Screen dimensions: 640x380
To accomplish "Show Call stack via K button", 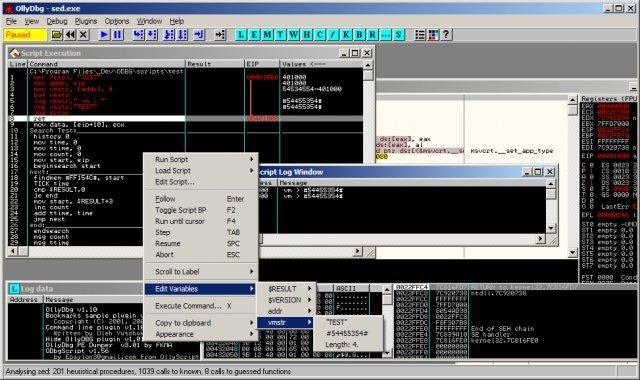I will coord(346,35).
